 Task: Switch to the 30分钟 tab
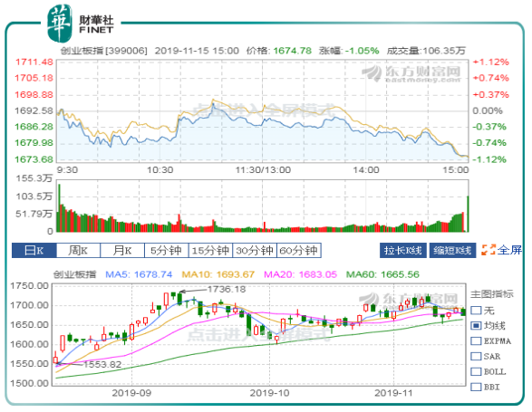255,251
